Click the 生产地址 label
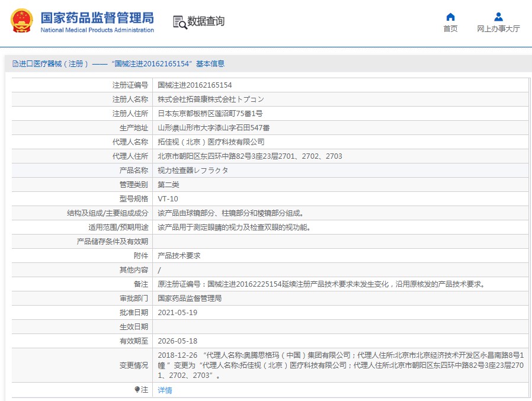The height and width of the screenshot is (401, 532). 134,128
